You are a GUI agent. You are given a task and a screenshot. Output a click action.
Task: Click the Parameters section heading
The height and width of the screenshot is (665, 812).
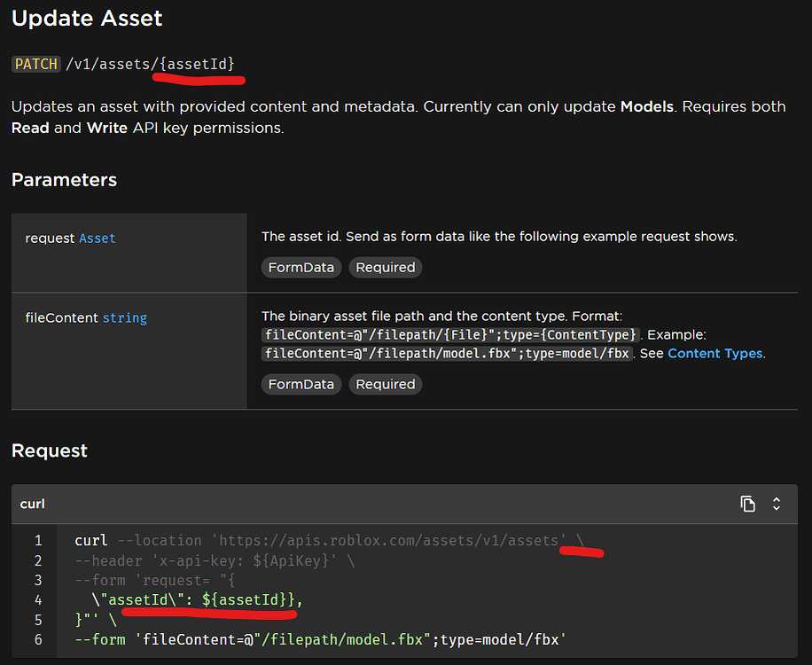tap(64, 180)
